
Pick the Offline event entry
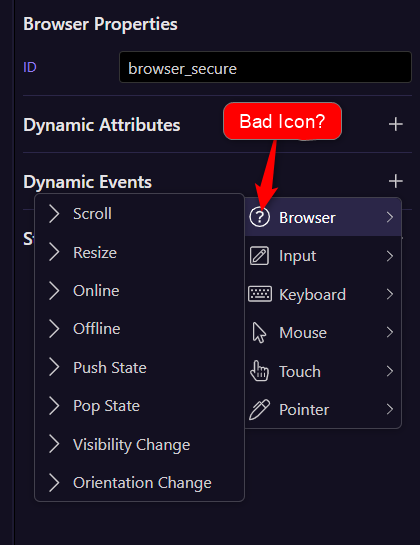[x=139, y=329]
